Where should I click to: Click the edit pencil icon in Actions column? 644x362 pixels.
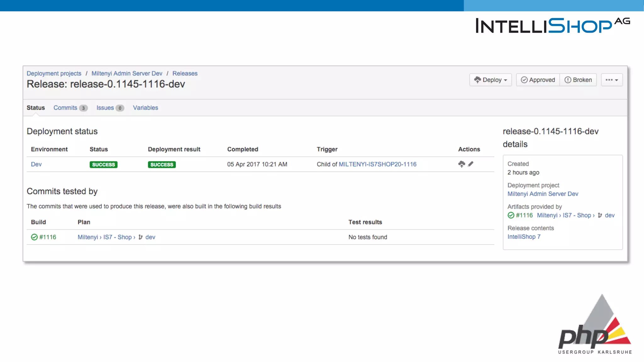point(471,164)
